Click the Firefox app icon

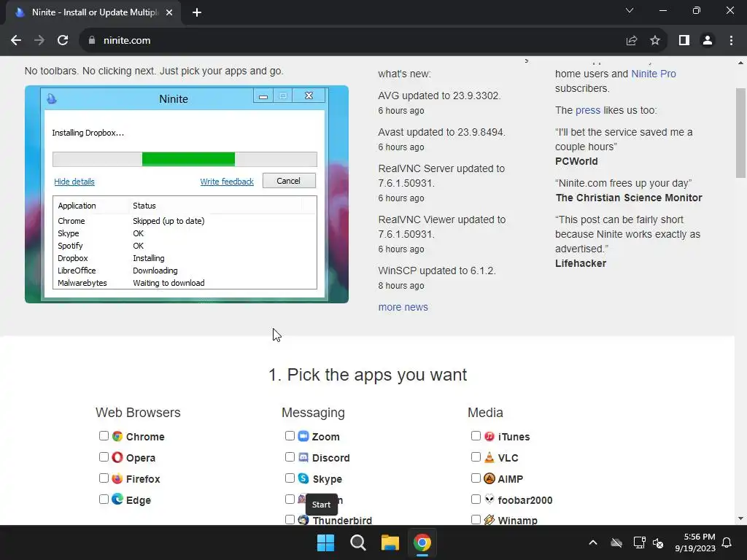[x=117, y=478]
